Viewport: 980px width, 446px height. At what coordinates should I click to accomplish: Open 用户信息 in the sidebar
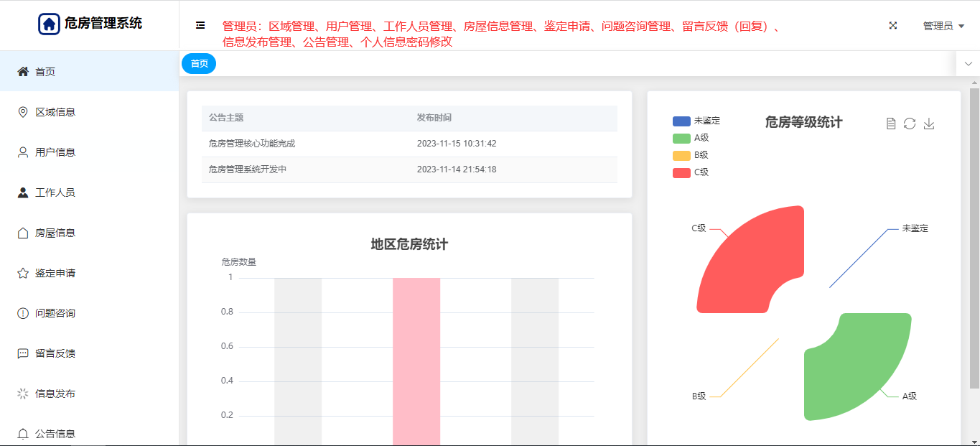click(89, 152)
